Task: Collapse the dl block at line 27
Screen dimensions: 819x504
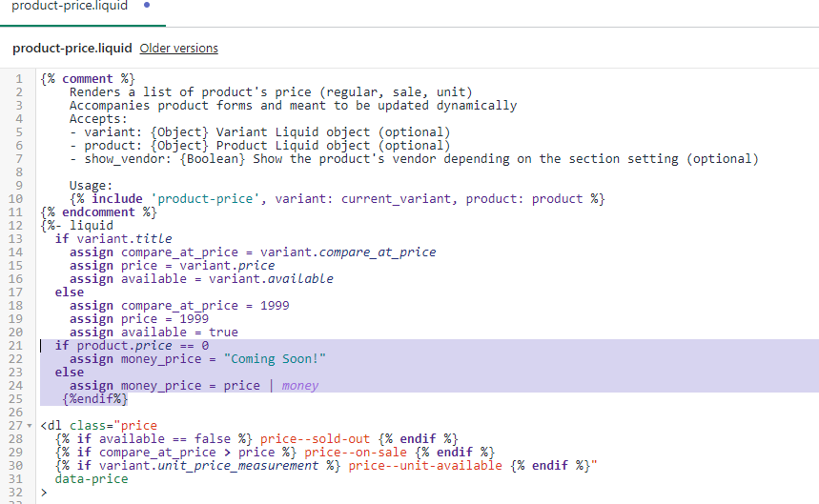Action: (34, 426)
